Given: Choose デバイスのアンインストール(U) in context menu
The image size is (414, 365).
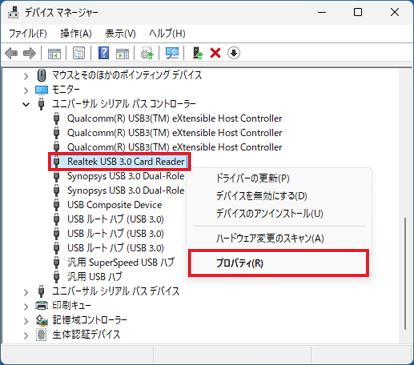Looking at the screenshot, I should tap(270, 213).
